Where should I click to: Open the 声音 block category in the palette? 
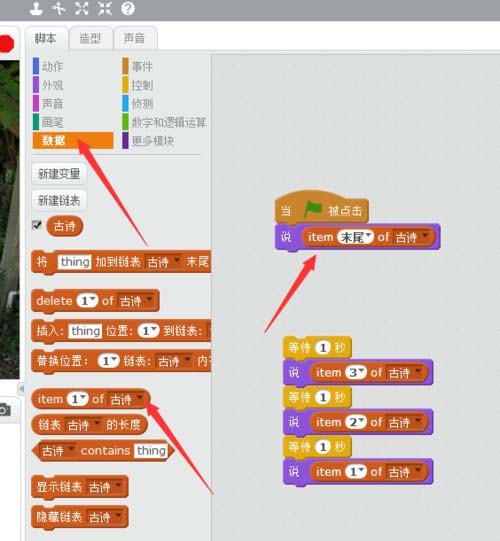(53, 103)
